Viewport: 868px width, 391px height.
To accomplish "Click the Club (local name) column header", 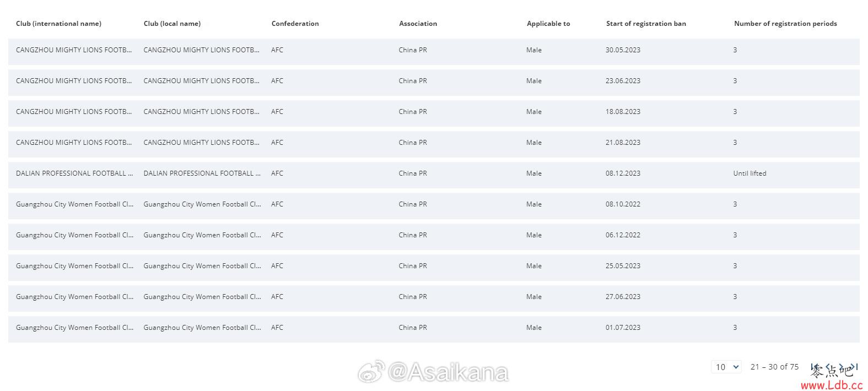I will (x=172, y=24).
